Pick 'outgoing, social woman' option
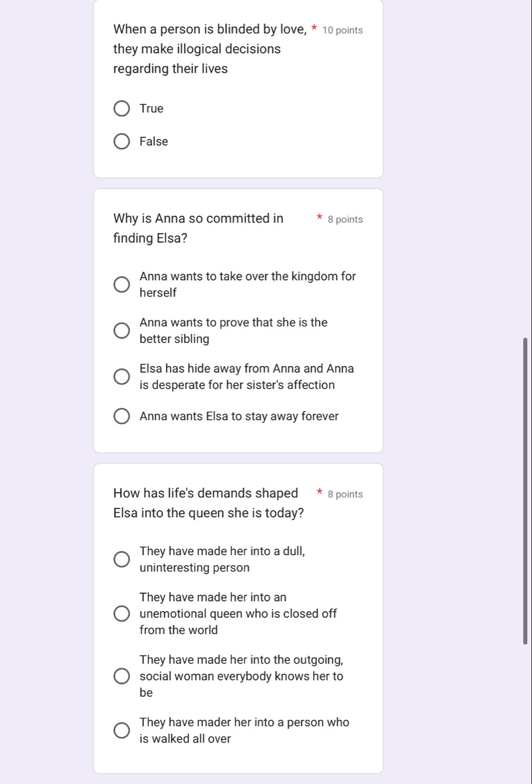This screenshot has height=784, width=532. tap(122, 676)
